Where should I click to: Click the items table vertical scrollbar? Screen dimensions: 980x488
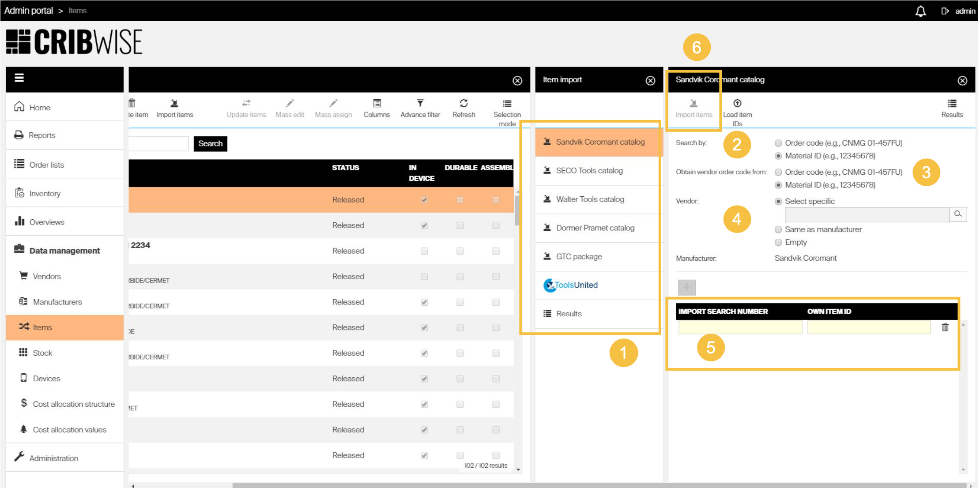click(517, 211)
